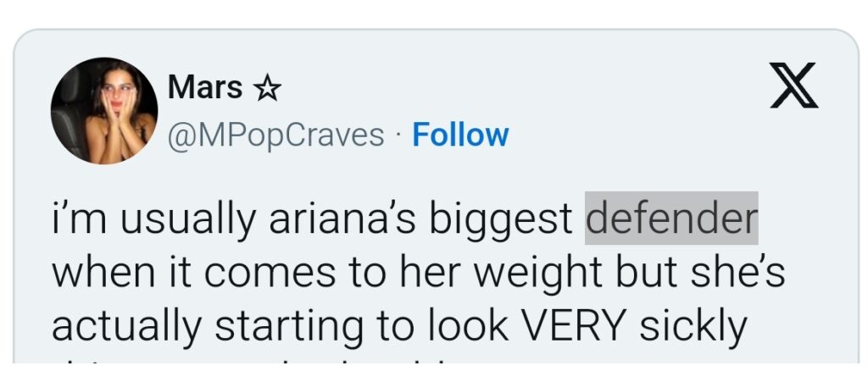Open the @MPopCraves handle link
The height and width of the screenshot is (382, 868).
point(276,135)
